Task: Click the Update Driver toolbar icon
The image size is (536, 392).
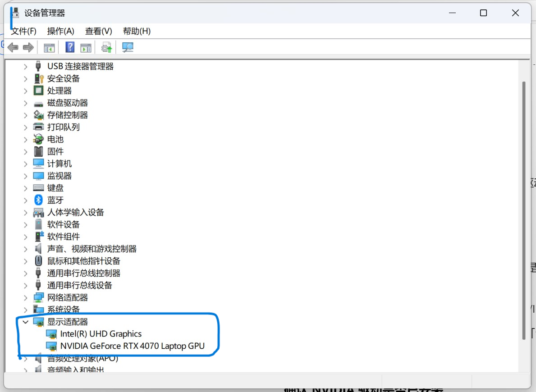Action: pyautogui.click(x=106, y=47)
